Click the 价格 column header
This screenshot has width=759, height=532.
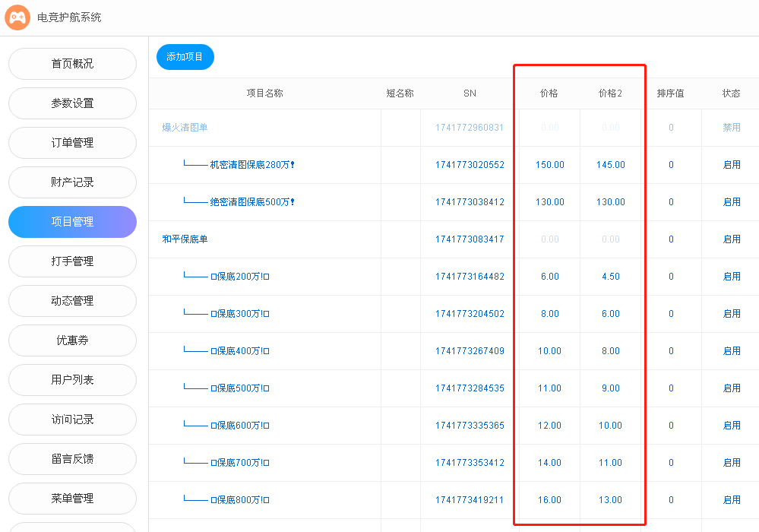point(549,93)
